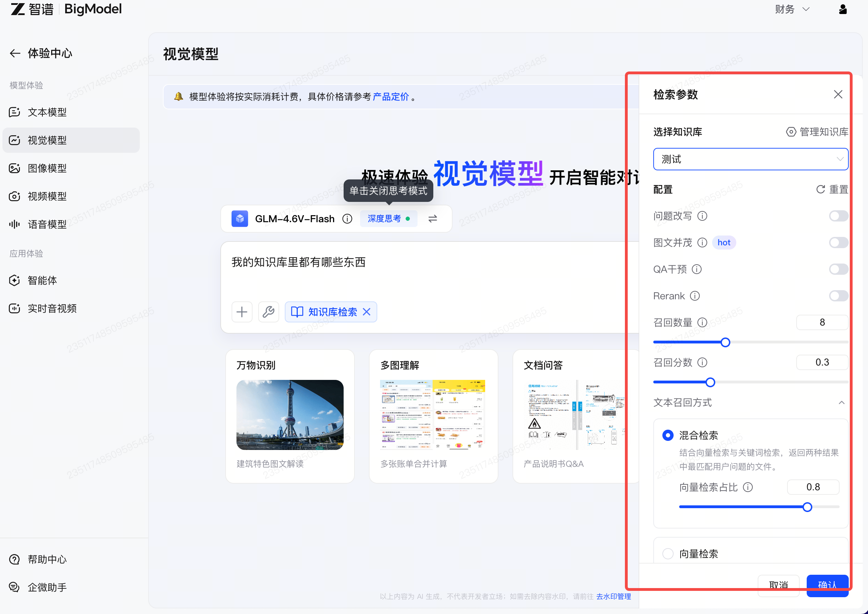The image size is (868, 614).
Task: Click the prompt text 我的知识库里都有哪些东西
Action: tap(299, 262)
